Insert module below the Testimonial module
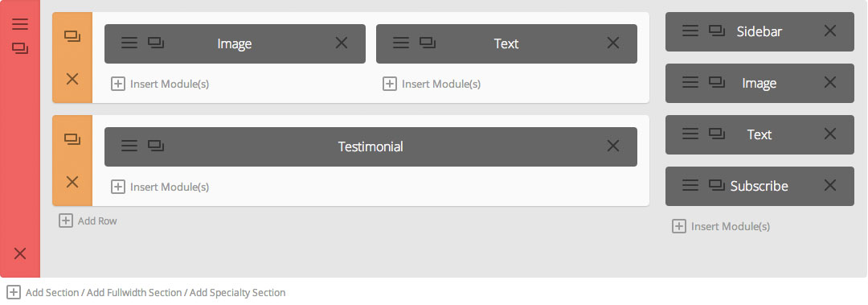 [161, 187]
